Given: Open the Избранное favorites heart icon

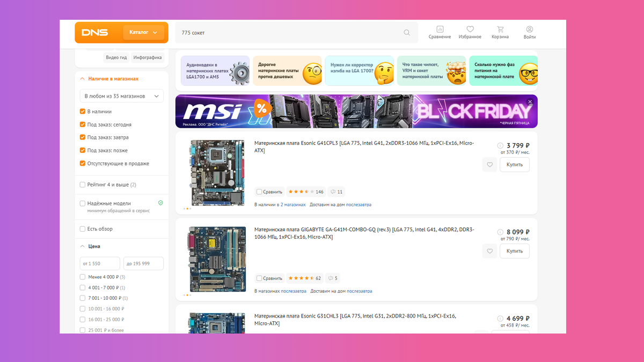Looking at the screenshot, I should point(470,32).
